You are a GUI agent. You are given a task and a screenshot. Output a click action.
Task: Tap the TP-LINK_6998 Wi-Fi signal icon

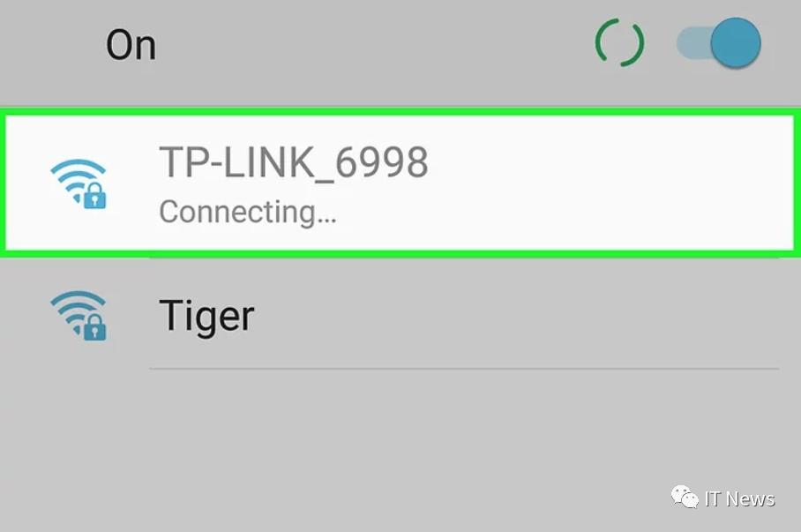tap(79, 184)
